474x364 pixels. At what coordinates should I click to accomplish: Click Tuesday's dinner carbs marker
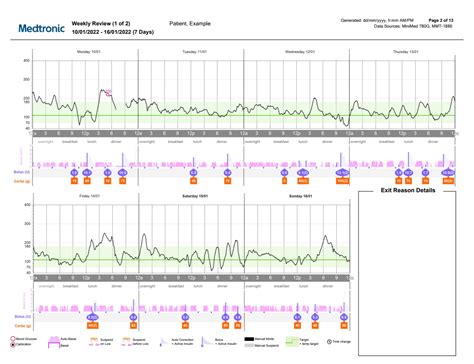228,181
